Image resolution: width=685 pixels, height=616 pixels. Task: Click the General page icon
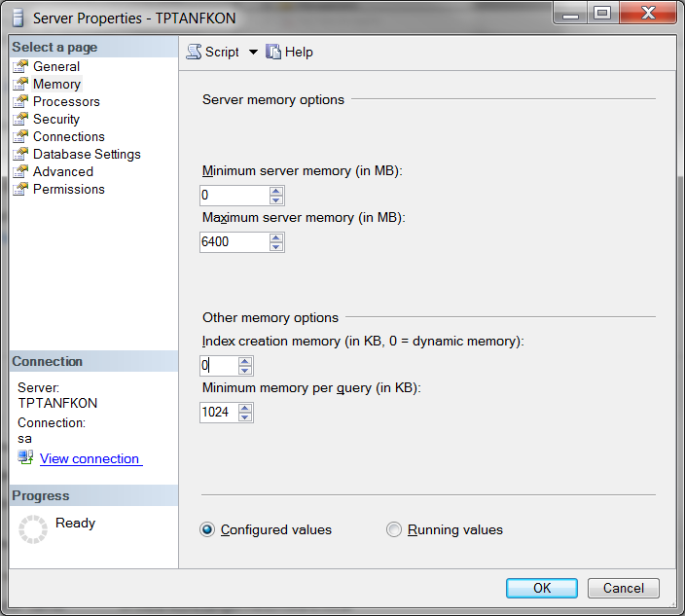[20, 66]
